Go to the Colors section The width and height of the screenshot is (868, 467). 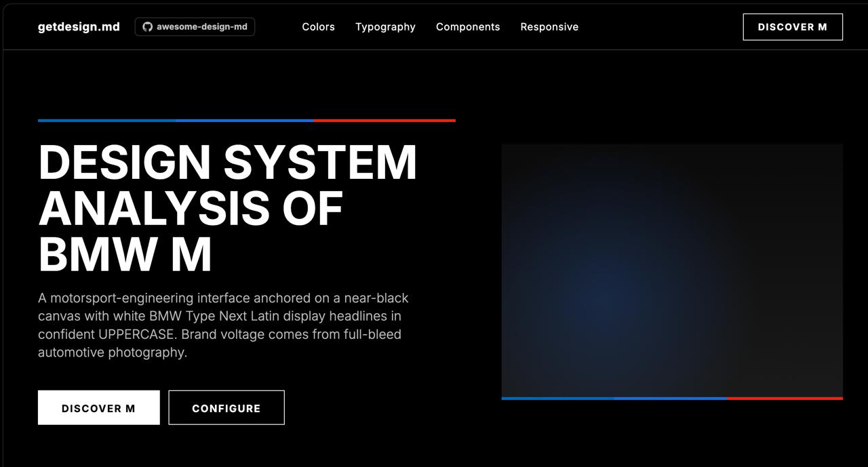click(318, 27)
